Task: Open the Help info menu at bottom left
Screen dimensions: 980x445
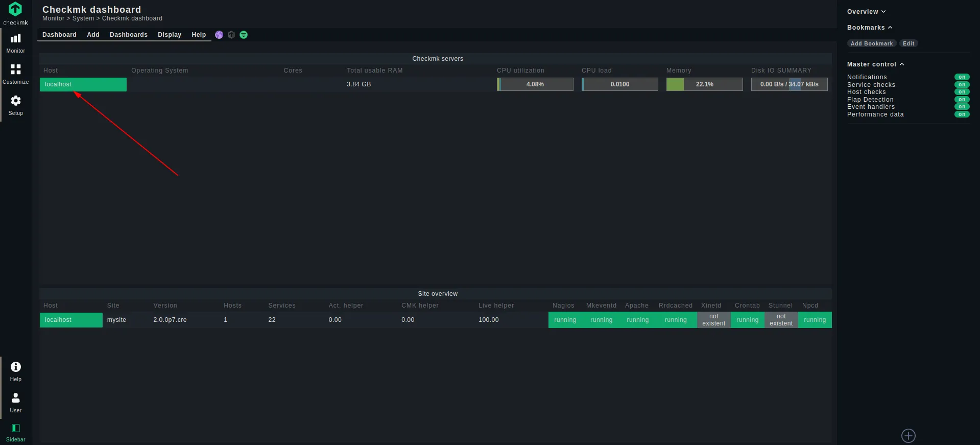Action: (x=16, y=372)
